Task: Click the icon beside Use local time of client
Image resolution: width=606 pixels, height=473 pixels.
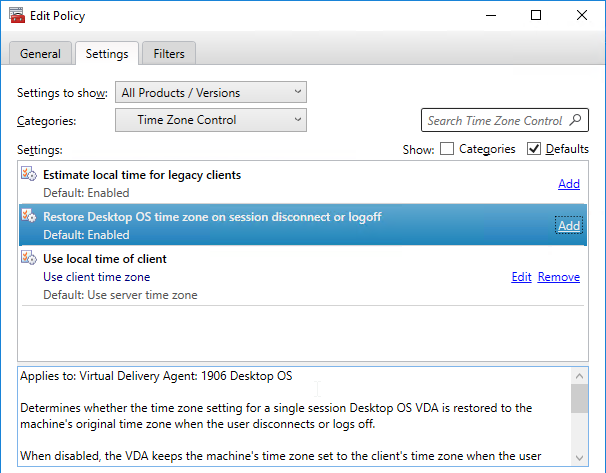Action: 29,257
